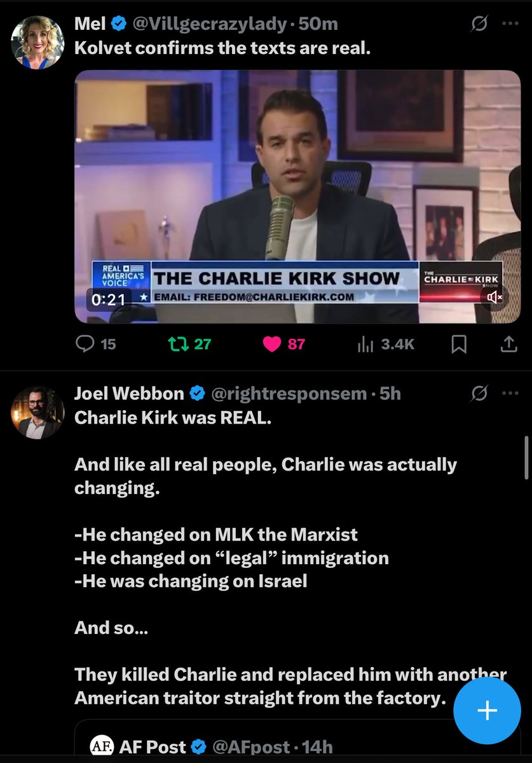Repost Mel's tweet with 27 reposts

[188, 344]
